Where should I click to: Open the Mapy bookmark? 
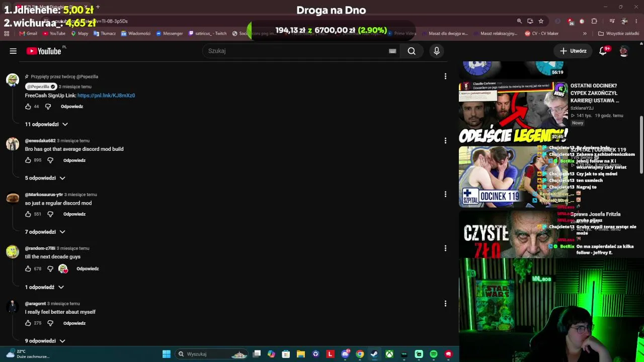click(79, 34)
